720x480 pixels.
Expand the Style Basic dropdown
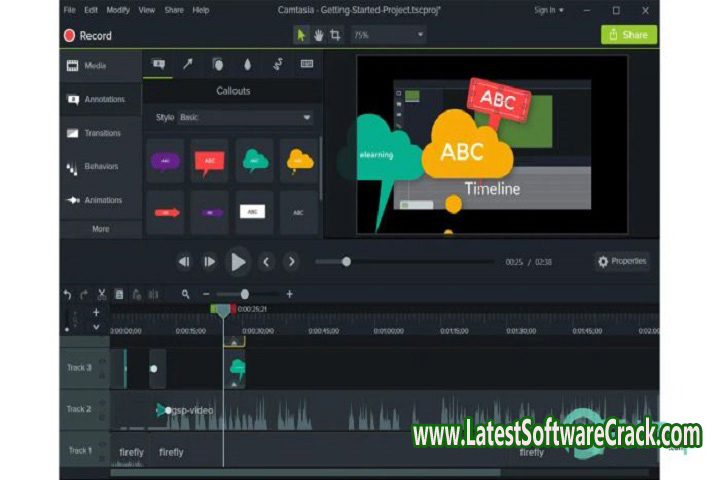245,118
